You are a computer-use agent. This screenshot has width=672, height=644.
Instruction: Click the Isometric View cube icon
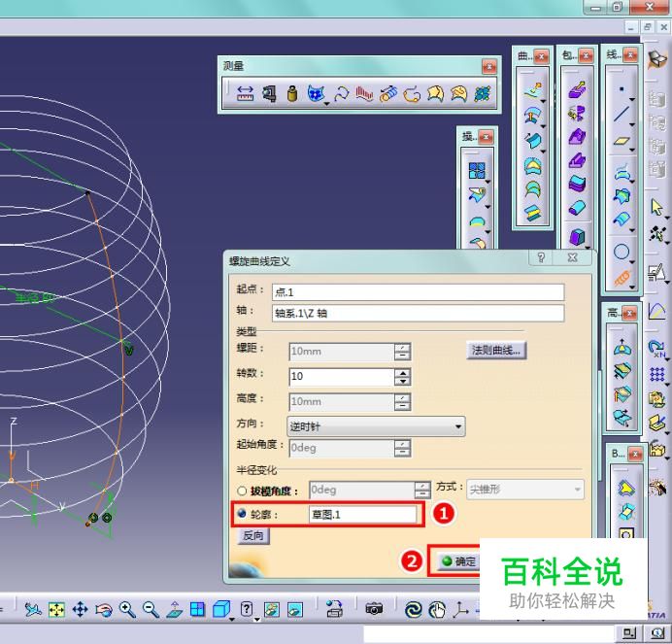[221, 609]
